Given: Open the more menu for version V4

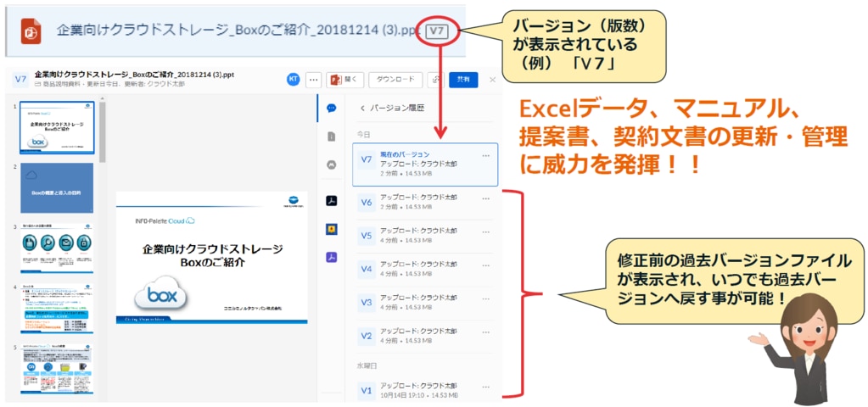Looking at the screenshot, I should coord(485,265).
